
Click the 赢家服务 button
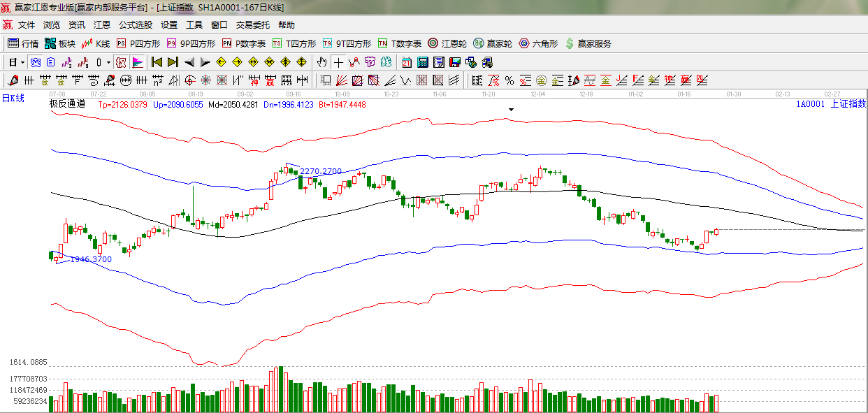click(588, 43)
